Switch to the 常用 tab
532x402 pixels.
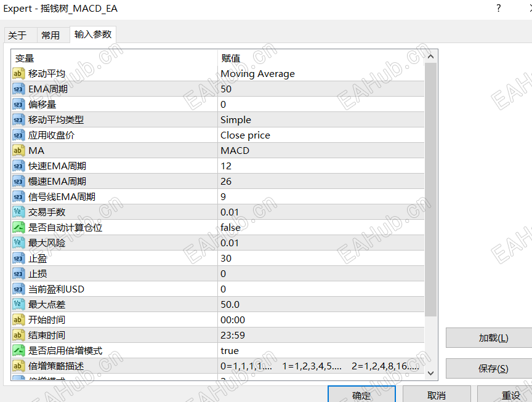[x=52, y=35]
